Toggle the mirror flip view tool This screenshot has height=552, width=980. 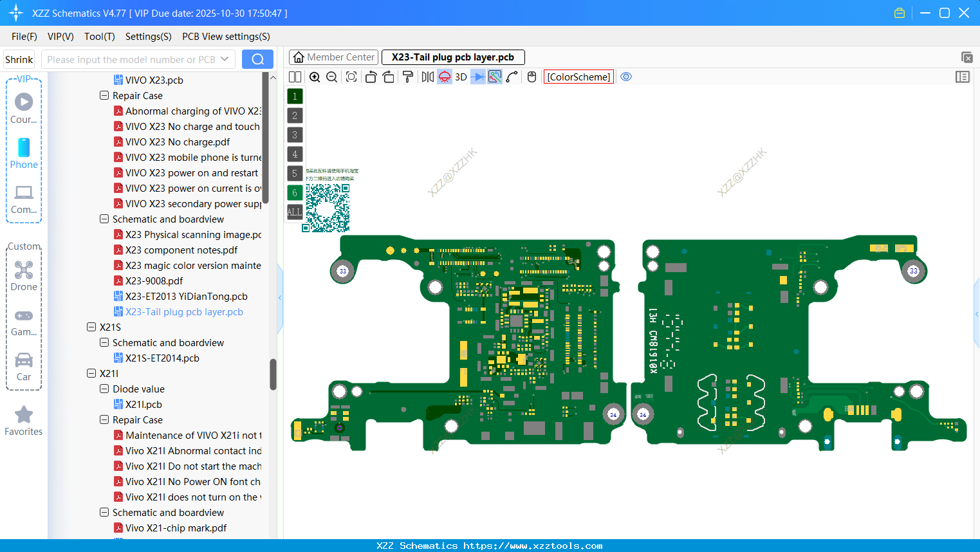point(427,77)
